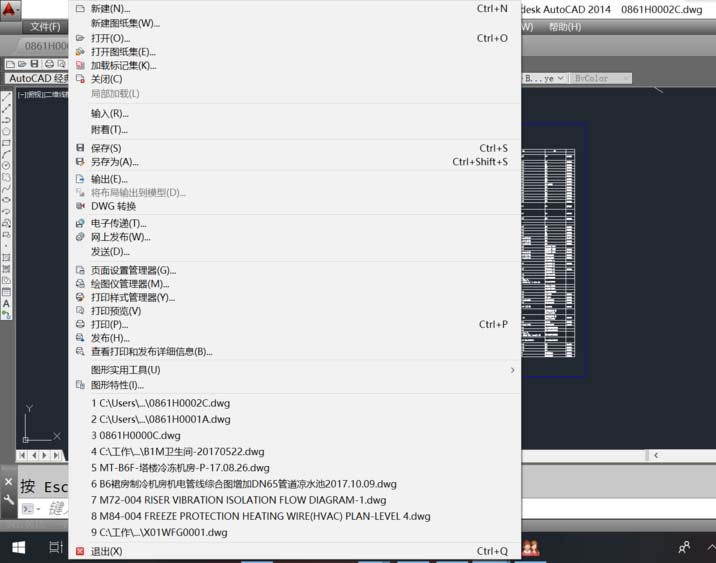The image size is (716, 563).
Task: Click Plot Preview (打印预览) icon
Action: pyautogui.click(x=80, y=310)
